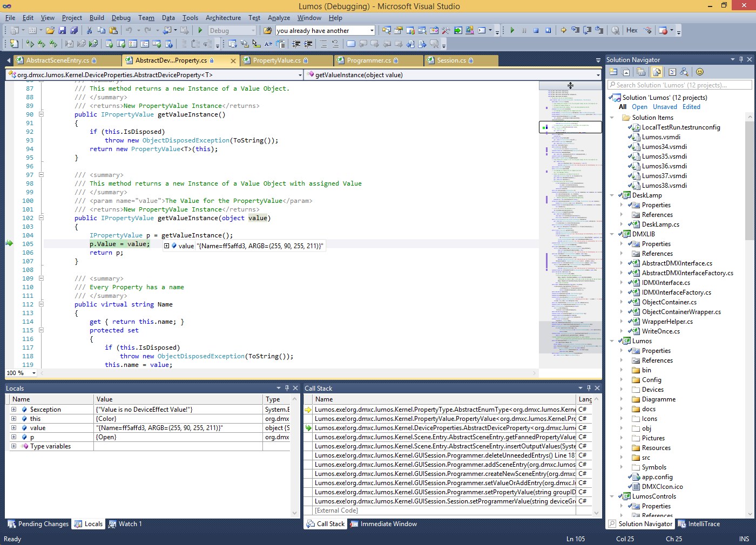
Task: Click the code minimap scroll overview
Action: 570,216
